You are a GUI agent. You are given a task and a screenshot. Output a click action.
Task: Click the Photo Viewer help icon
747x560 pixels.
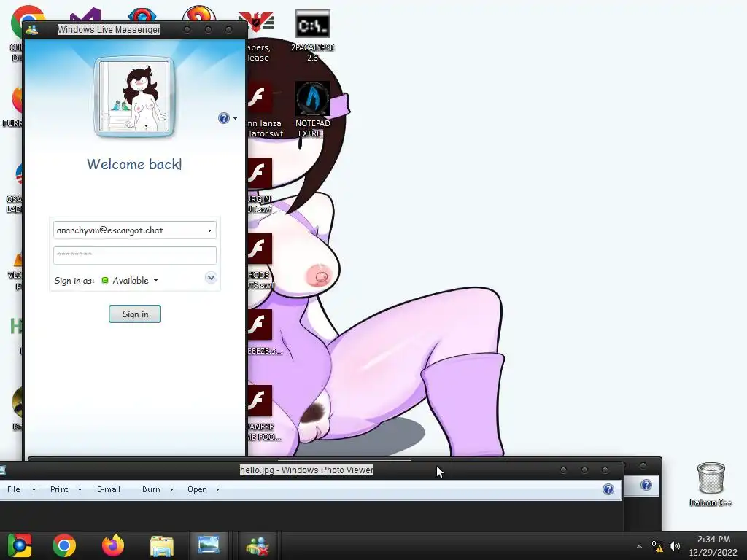(608, 489)
